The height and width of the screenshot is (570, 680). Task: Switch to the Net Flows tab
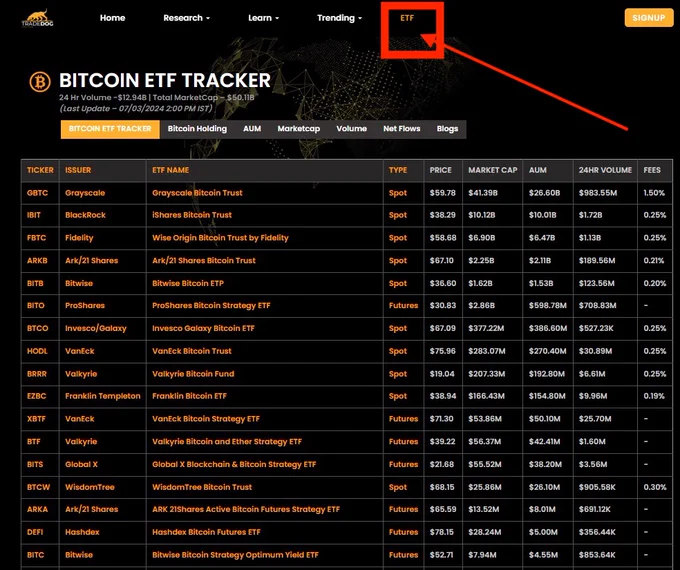[x=402, y=129]
